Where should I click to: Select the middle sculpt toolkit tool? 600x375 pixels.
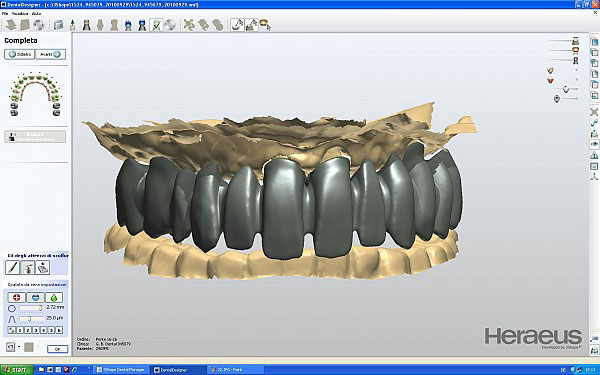coord(28,267)
